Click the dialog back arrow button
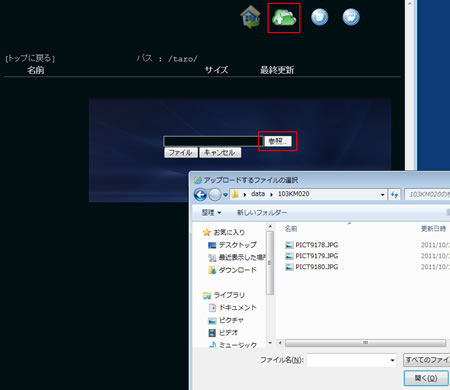The height and width of the screenshot is (390, 450). pyautogui.click(x=200, y=195)
